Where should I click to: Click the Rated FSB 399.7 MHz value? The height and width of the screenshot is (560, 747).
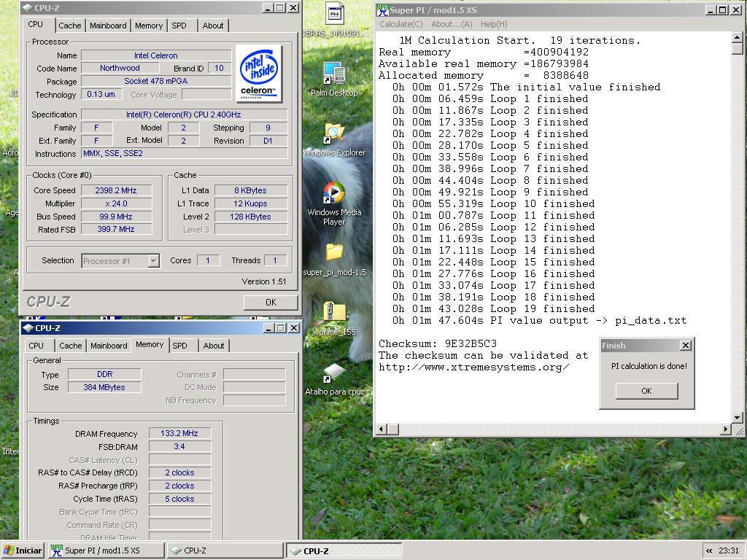coord(116,229)
